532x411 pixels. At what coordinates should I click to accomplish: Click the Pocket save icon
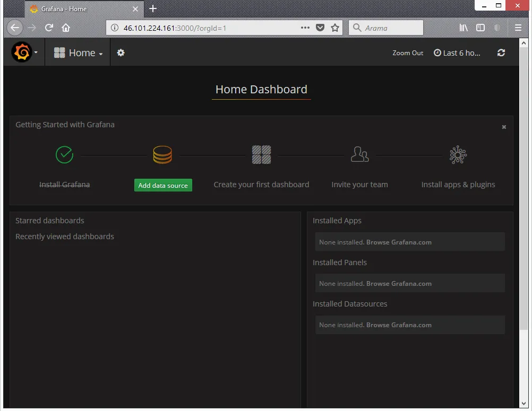(320, 28)
